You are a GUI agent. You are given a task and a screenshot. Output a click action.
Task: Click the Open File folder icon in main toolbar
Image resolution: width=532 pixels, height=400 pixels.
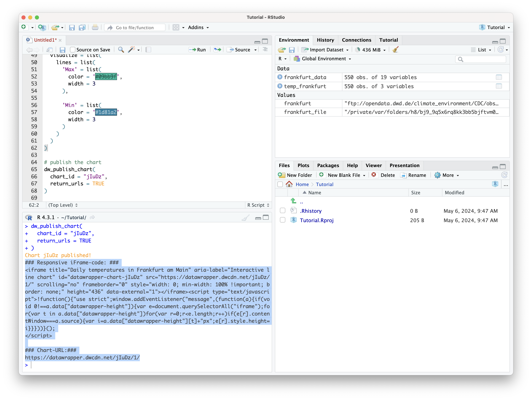[x=55, y=27]
